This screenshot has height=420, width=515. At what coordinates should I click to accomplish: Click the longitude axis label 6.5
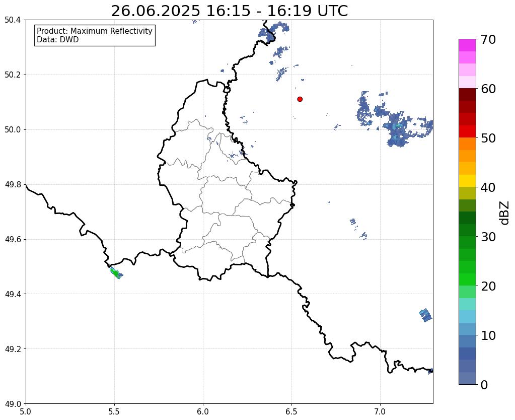pyautogui.click(x=291, y=411)
